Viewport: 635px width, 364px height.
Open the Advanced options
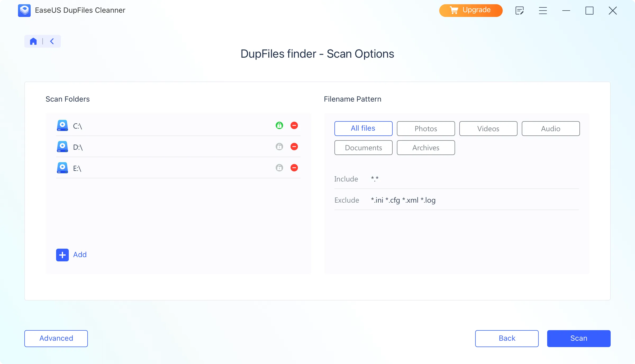(x=56, y=338)
